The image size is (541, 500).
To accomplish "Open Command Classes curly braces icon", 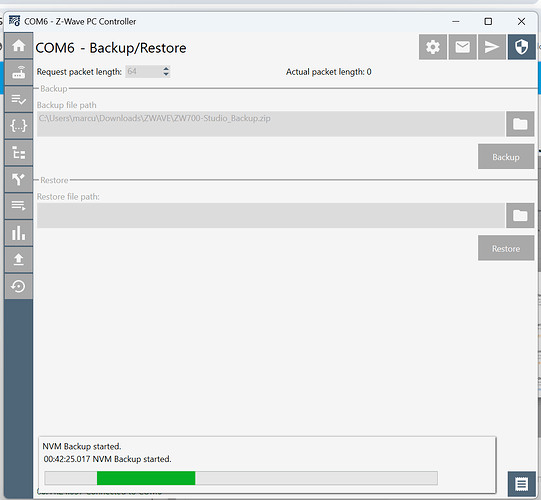I will [19, 126].
